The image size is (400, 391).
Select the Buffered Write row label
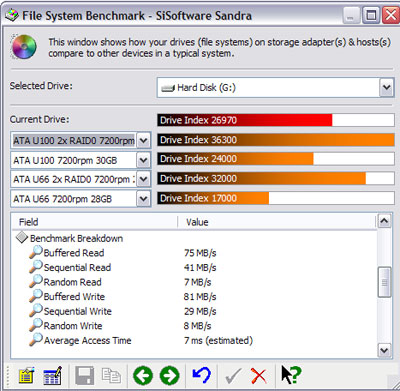[x=74, y=297]
